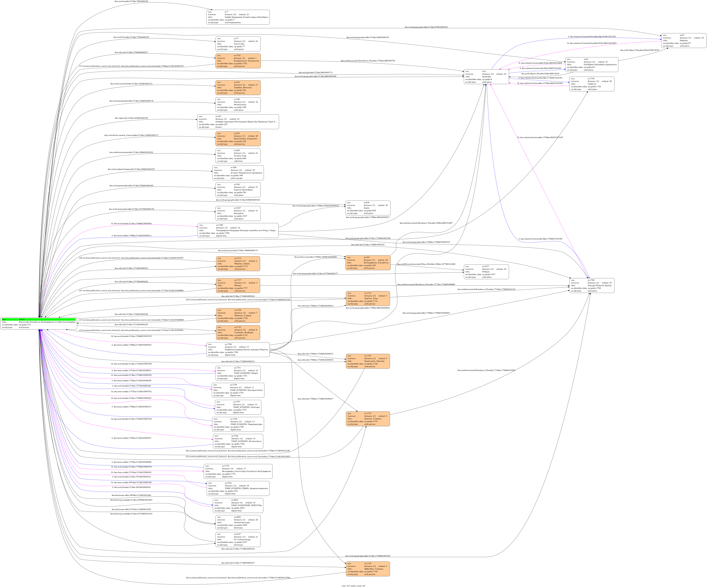Click edge label ending #1933349

pos(540,239)
